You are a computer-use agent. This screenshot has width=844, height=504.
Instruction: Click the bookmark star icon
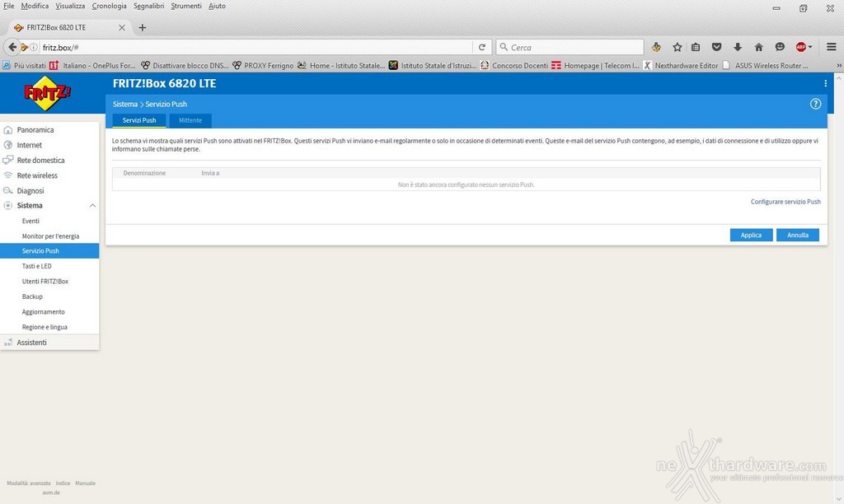(678, 47)
